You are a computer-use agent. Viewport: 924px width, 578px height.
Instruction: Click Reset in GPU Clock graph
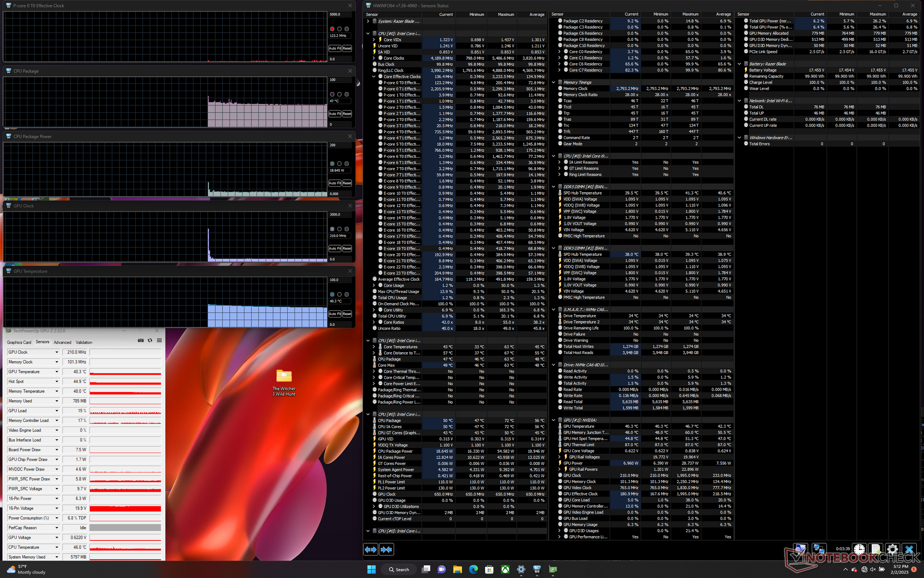[347, 249]
